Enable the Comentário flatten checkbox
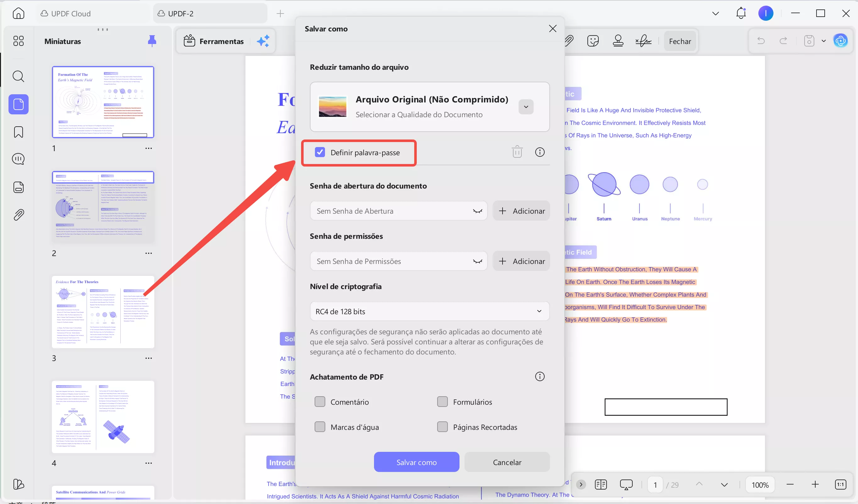858x504 pixels. (x=320, y=402)
